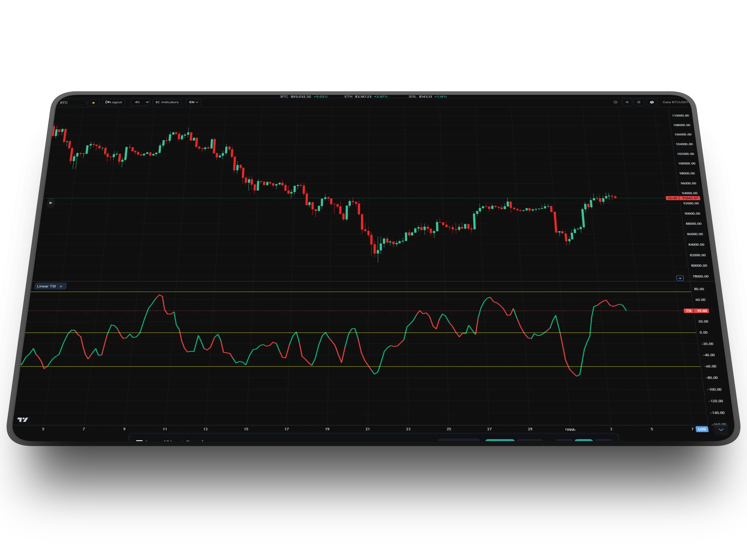Click the blue plus icon on price scale

click(x=680, y=278)
